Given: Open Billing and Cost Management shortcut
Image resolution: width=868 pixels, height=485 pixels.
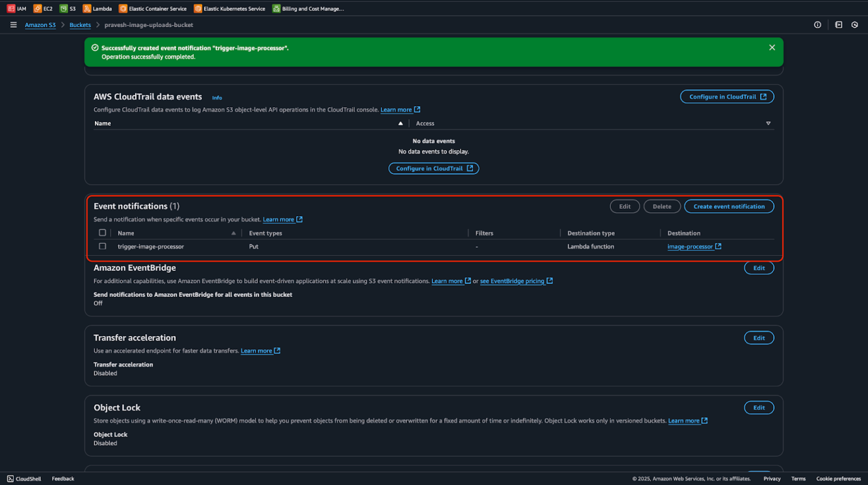Looking at the screenshot, I should (308, 8).
